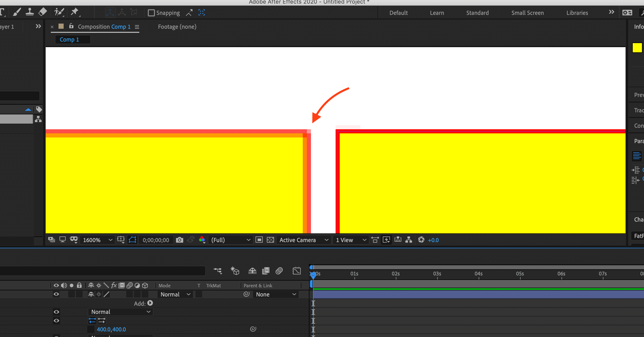Open the 1600% magnification dropdown
The width and height of the screenshot is (644, 337).
pos(97,240)
